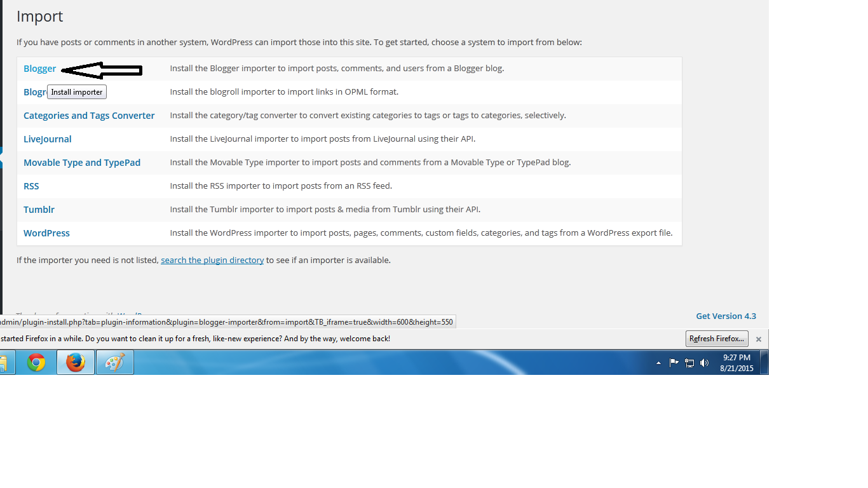
Task: Show hidden system tray icons
Action: (x=658, y=363)
